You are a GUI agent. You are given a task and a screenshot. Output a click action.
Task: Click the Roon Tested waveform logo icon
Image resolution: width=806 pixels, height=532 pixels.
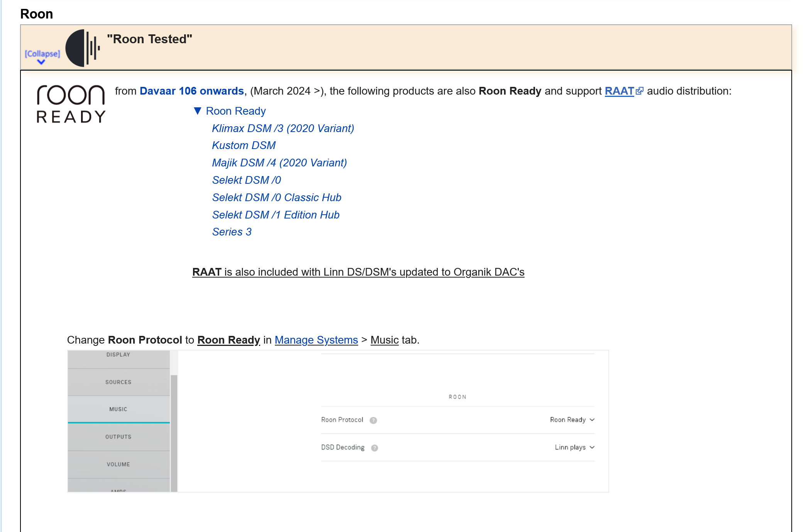point(83,48)
